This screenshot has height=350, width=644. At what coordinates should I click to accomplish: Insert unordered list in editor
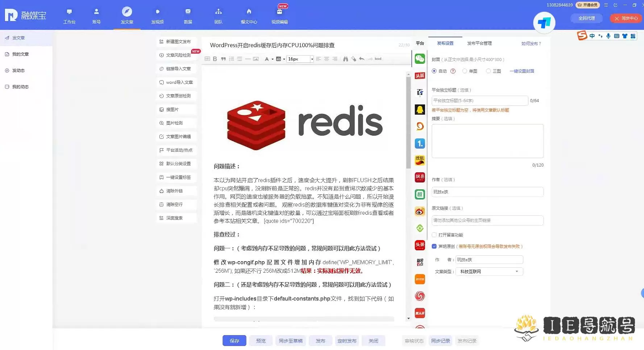(x=240, y=59)
